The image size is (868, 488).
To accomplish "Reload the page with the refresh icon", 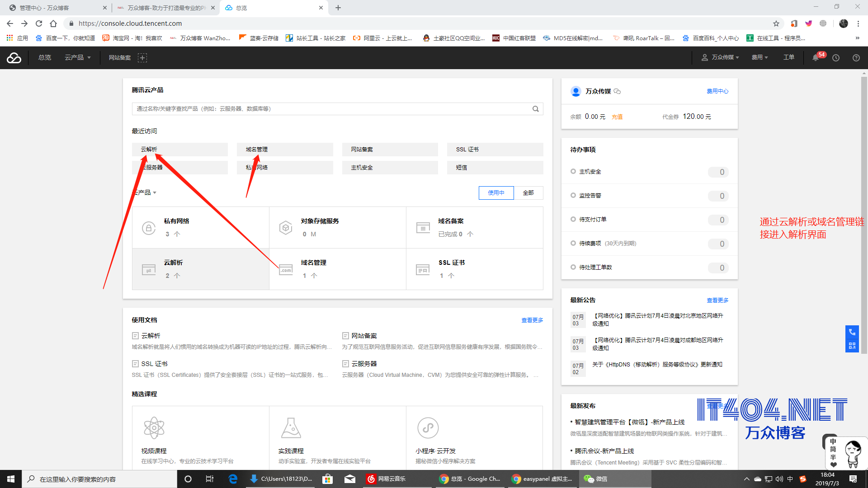I will point(39,23).
